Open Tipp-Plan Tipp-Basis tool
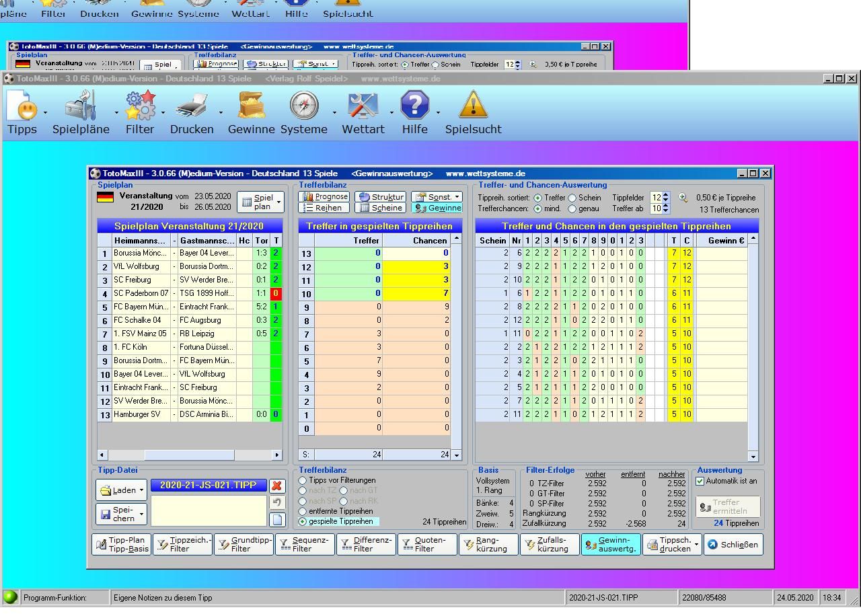This screenshot has width=861, height=616. point(121,545)
